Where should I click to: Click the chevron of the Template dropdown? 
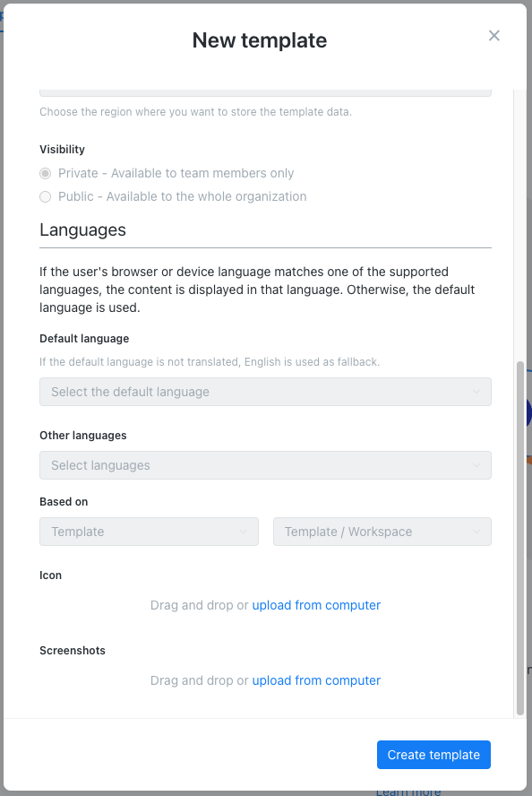(244, 532)
